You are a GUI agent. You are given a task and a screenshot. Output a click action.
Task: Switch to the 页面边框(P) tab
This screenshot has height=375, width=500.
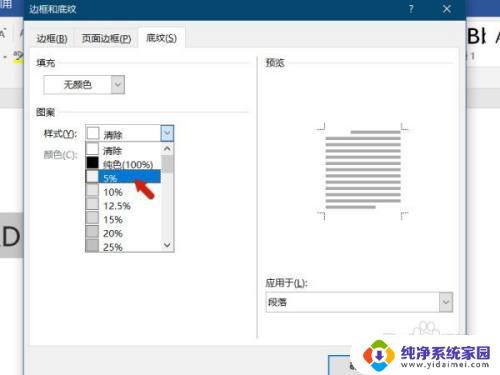click(106, 39)
